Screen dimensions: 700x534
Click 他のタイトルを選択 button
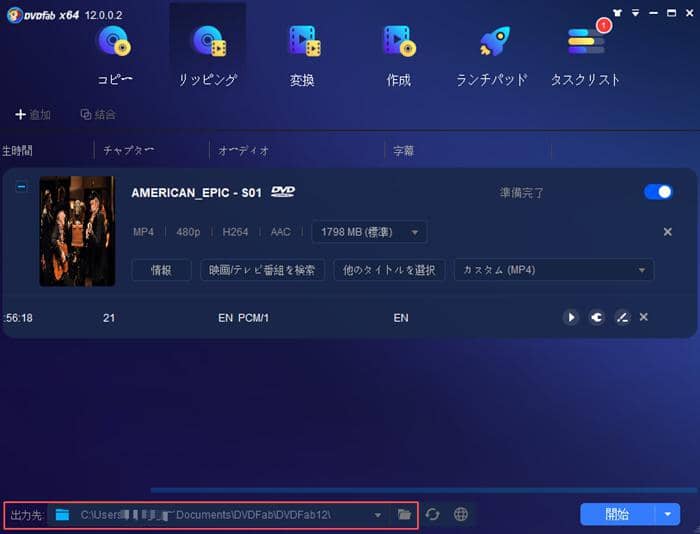click(389, 270)
